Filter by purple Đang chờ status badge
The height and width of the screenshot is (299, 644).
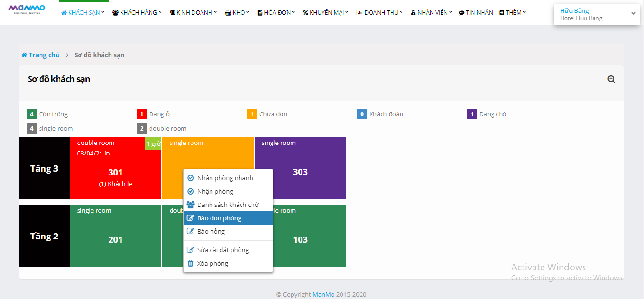[x=472, y=114]
